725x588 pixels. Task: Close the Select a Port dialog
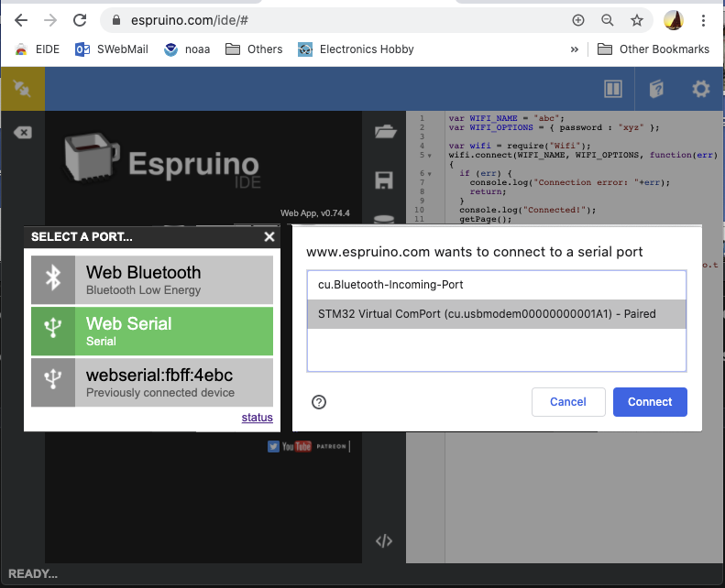click(269, 237)
